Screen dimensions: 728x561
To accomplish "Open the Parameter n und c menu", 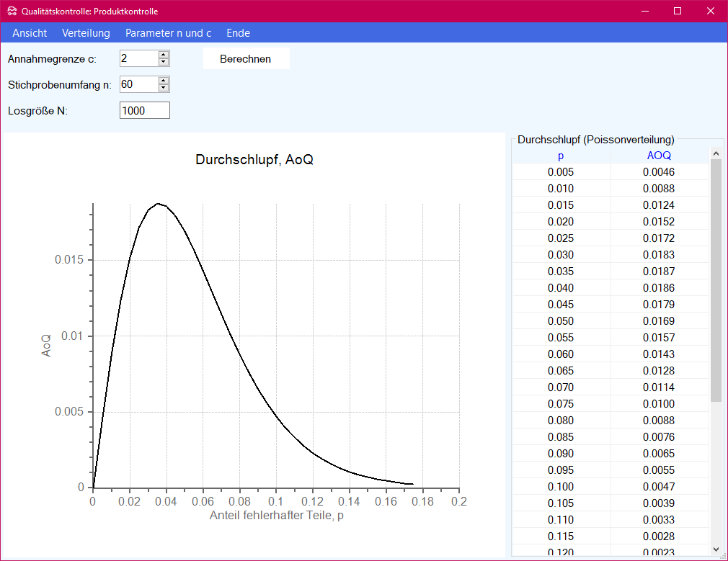I will 168,33.
